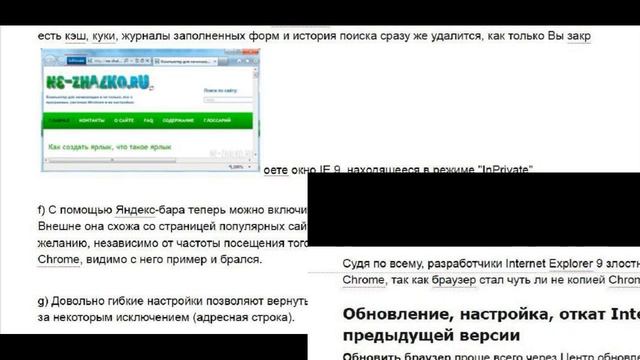This screenshot has width=640, height=360.
Task: Select 'Глоссарий' in the green menu
Action: point(217,120)
